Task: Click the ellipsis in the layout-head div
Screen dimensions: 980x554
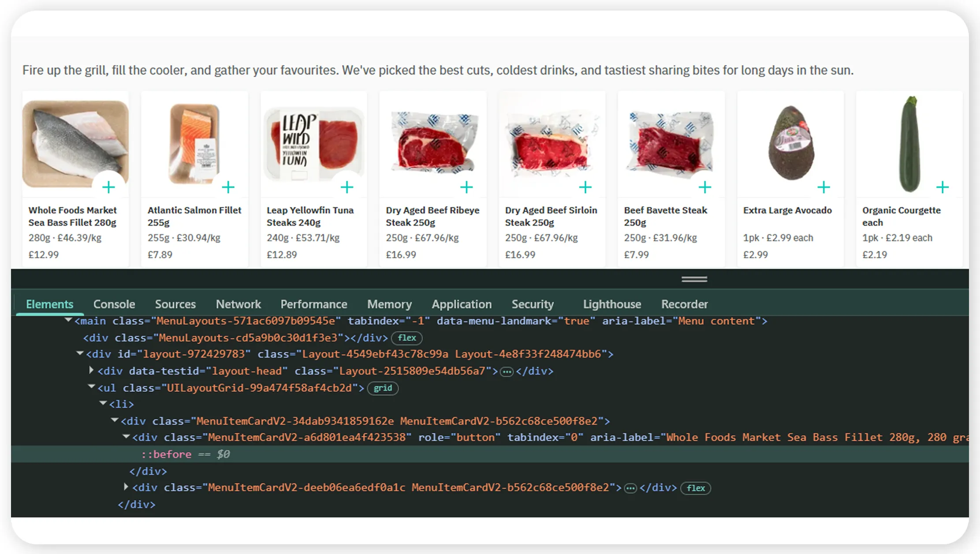Action: [x=507, y=372]
